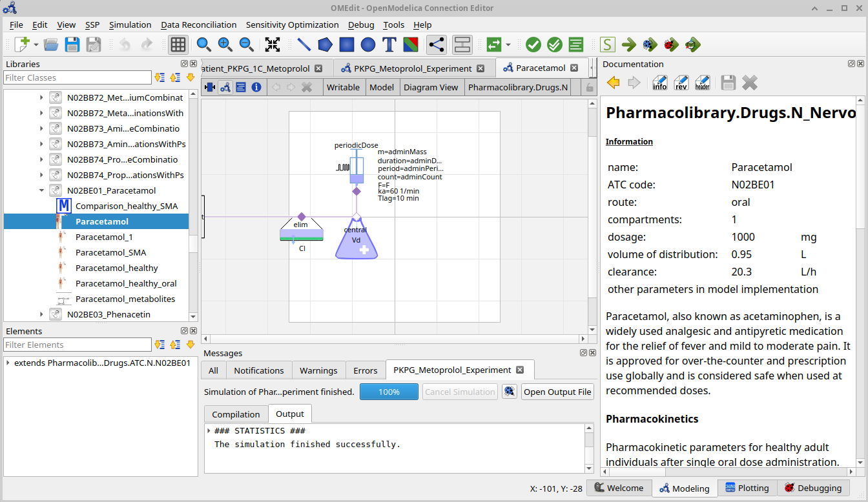Fit diagram to view icon
Screen dimensions: 868x502
(x=273, y=45)
